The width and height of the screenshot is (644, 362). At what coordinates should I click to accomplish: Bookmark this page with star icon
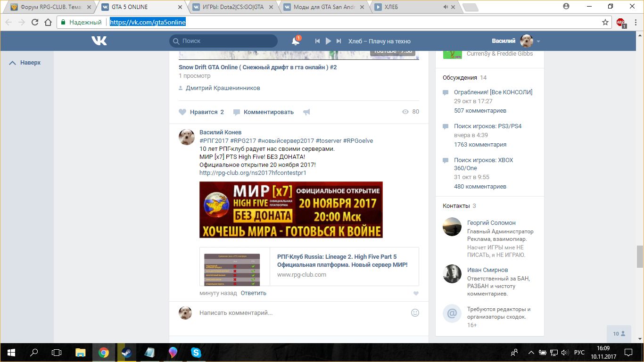click(x=605, y=22)
